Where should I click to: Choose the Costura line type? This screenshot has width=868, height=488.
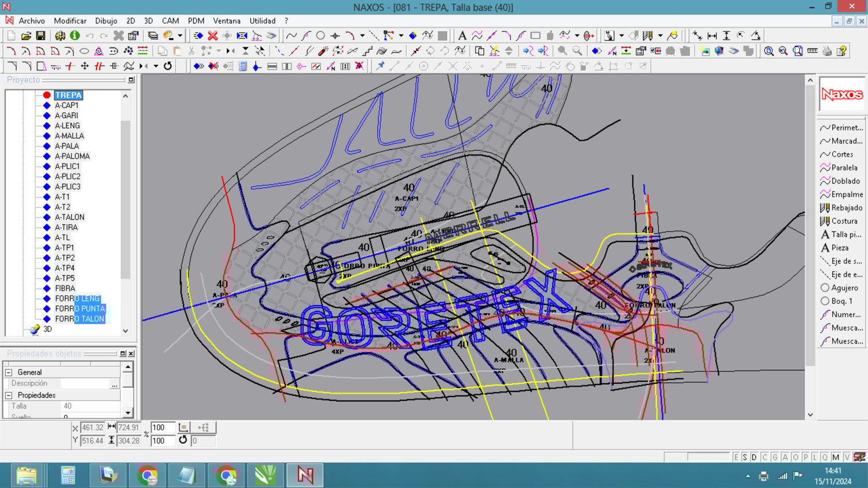pyautogui.click(x=838, y=221)
